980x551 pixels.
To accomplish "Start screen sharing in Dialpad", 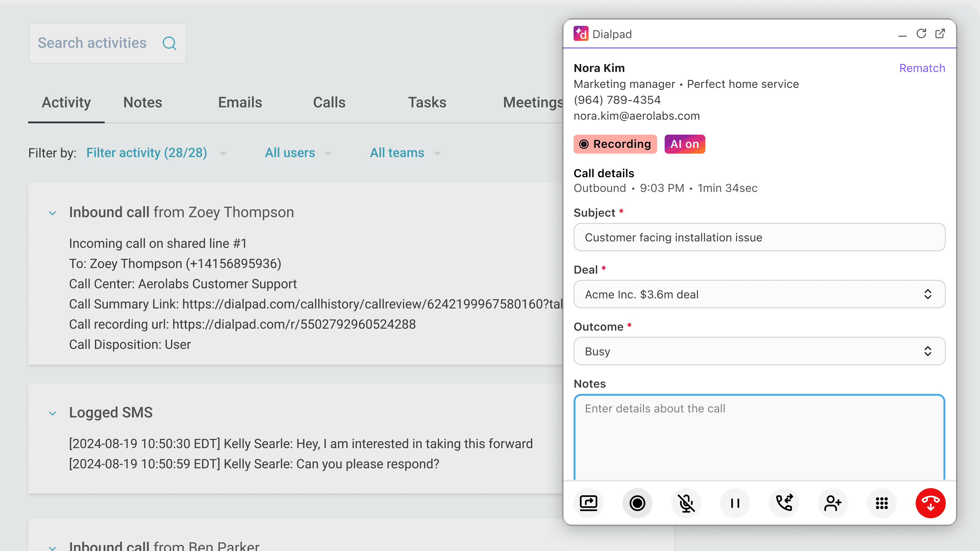I will click(x=588, y=503).
